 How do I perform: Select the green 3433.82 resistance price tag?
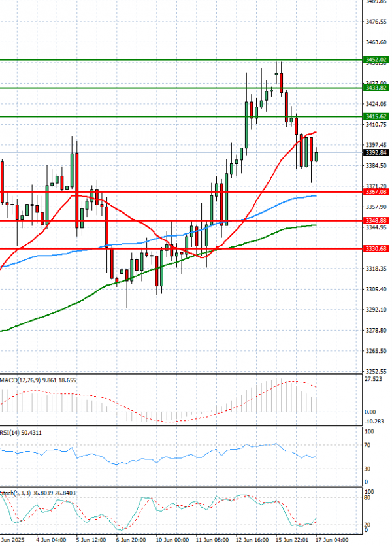tap(376, 88)
